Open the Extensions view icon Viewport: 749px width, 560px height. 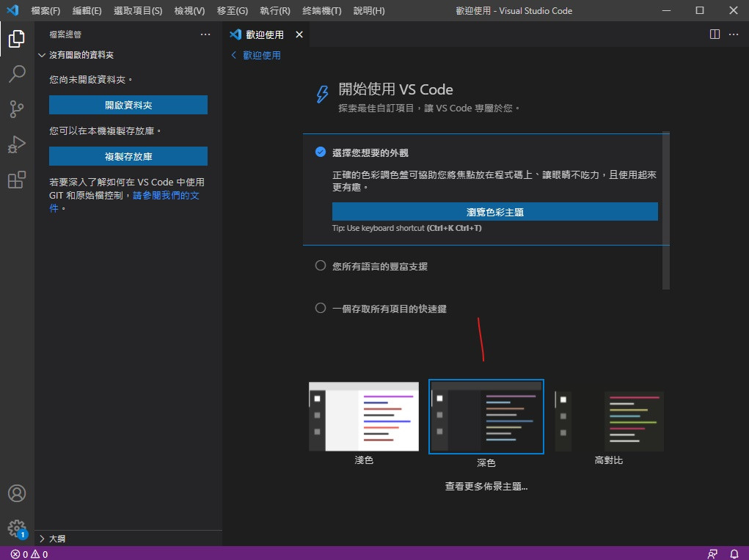click(x=17, y=180)
